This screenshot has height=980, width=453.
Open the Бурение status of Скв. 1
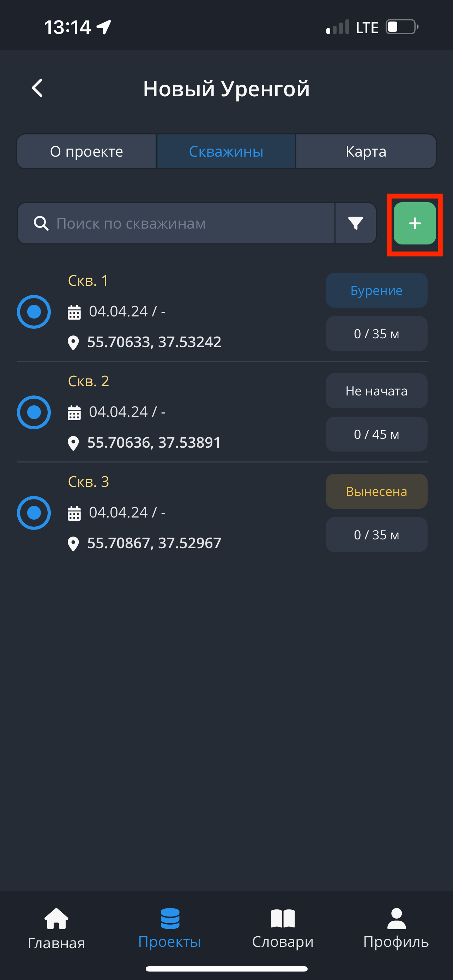[x=376, y=290]
